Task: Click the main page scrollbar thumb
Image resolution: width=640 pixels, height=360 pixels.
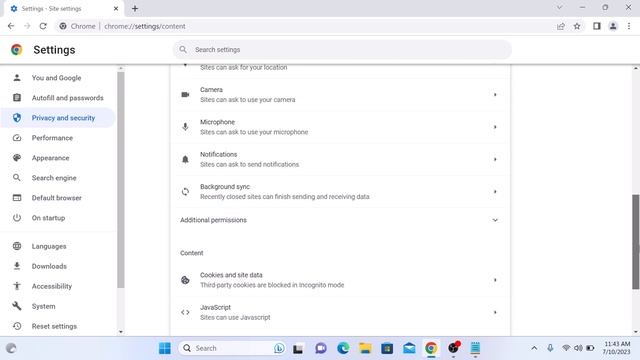Action: 636,242
